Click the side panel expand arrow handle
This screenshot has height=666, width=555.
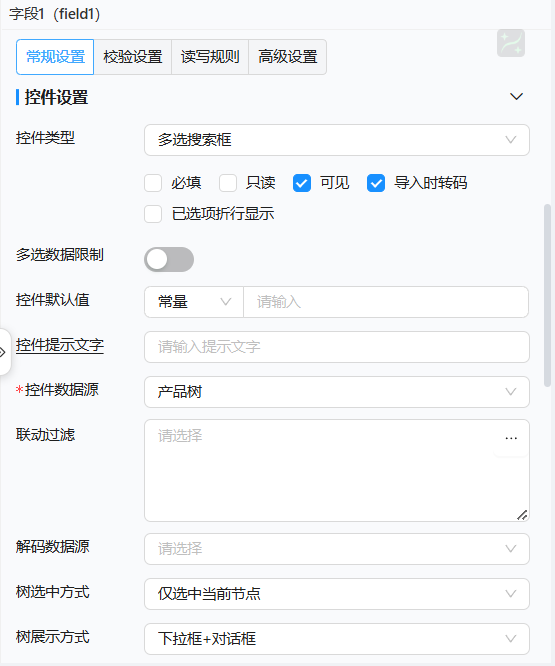4,352
